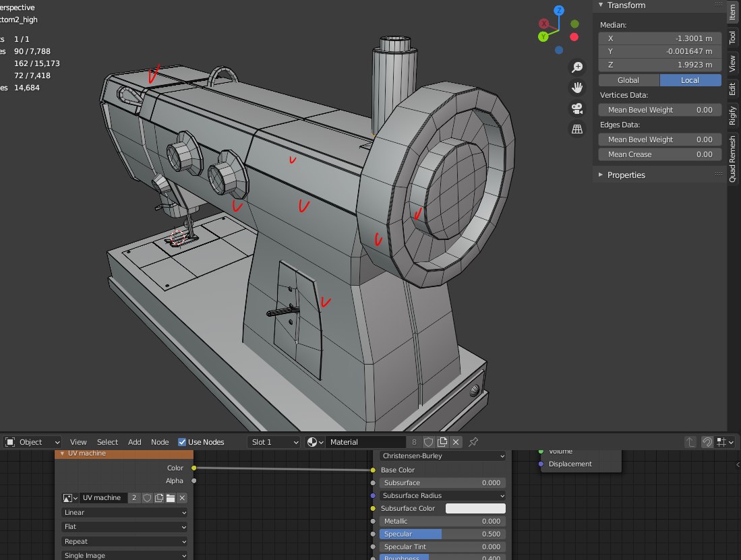Viewport: 741px width, 560px height.
Task: Switch orthographic/perspective grid icon
Action: click(577, 129)
